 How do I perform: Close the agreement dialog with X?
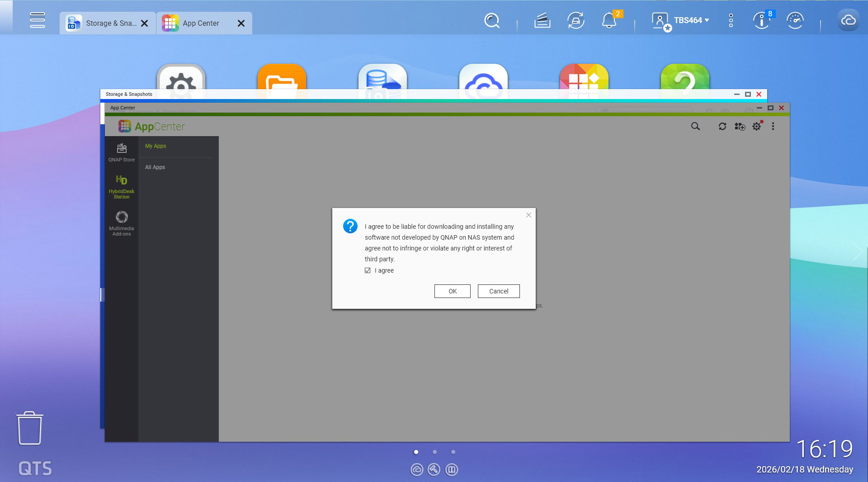tap(528, 215)
